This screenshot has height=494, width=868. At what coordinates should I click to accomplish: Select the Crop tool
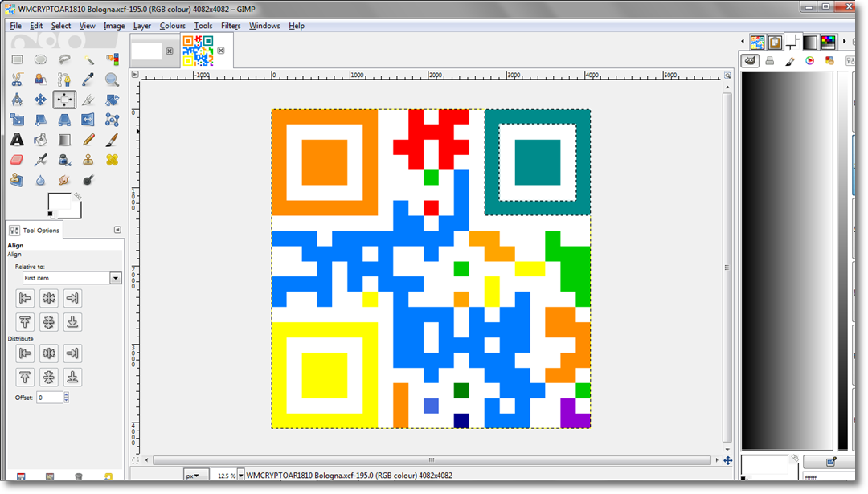pyautogui.click(x=88, y=100)
